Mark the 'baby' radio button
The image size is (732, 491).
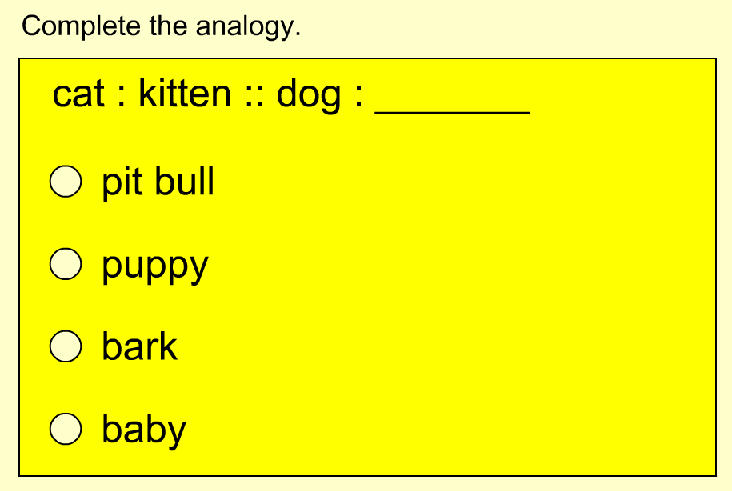coord(66,429)
